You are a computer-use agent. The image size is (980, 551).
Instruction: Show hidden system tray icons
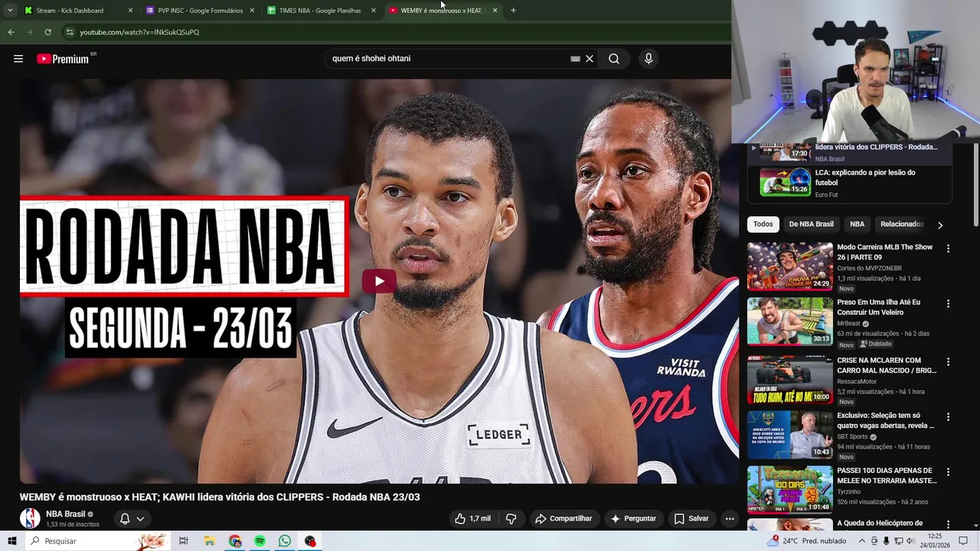point(861,541)
